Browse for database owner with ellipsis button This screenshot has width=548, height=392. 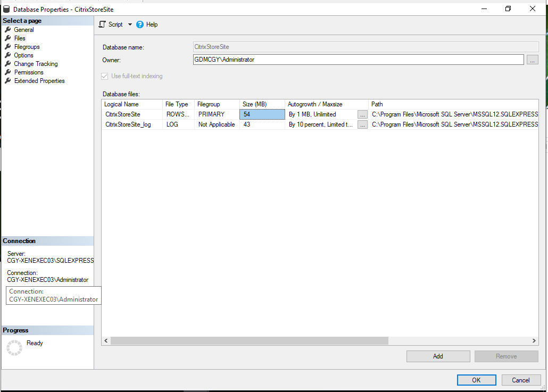point(532,60)
